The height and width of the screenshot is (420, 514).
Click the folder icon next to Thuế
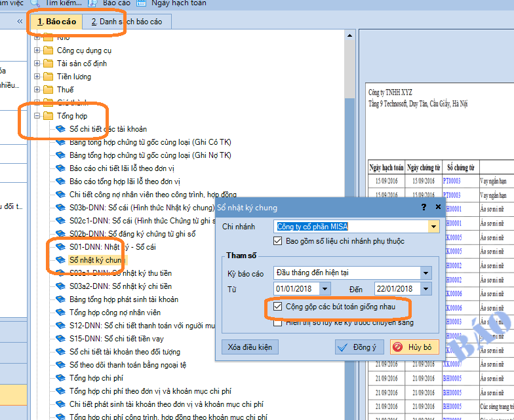point(48,90)
